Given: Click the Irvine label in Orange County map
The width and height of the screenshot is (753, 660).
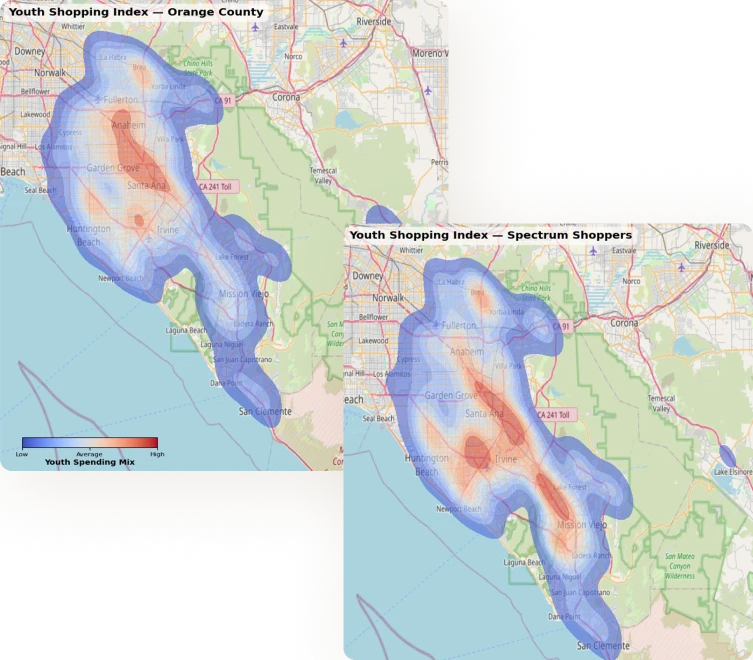Looking at the screenshot, I should (x=168, y=230).
